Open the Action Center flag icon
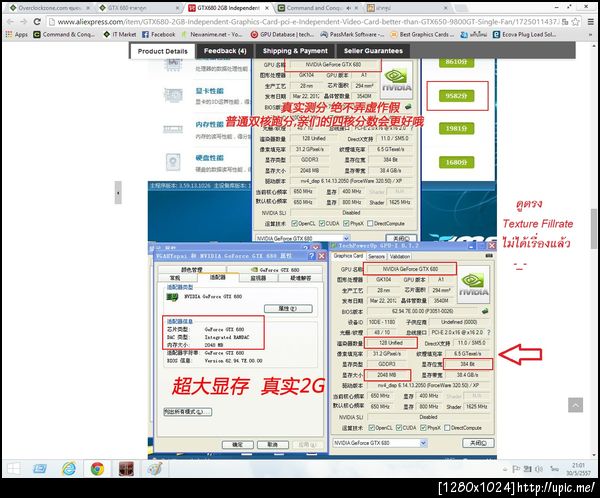The height and width of the screenshot is (498, 600). click(x=516, y=469)
